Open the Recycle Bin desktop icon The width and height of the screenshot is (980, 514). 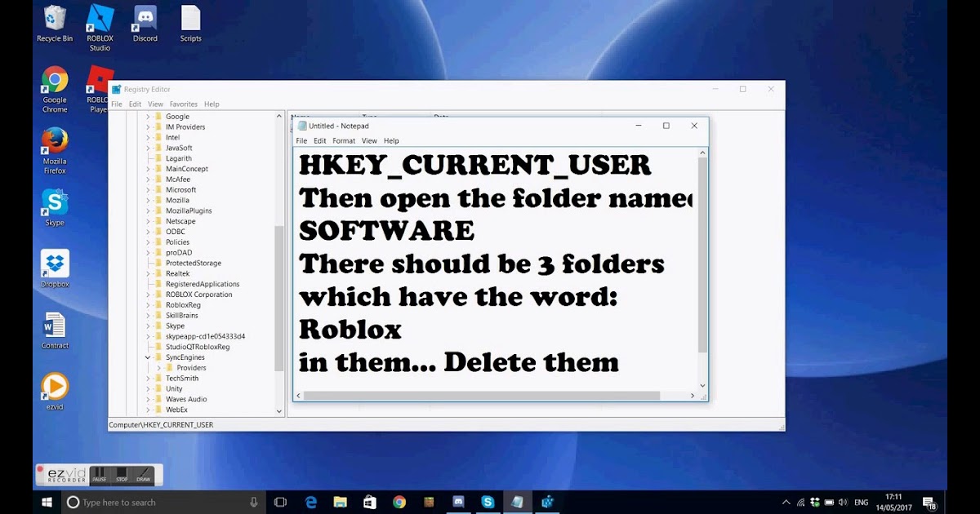pyautogui.click(x=55, y=23)
